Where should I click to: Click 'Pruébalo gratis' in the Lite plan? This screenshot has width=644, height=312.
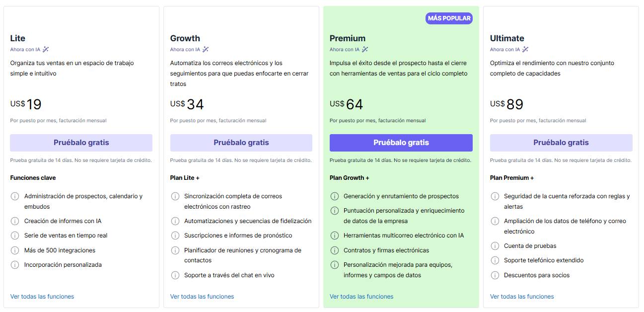pos(81,142)
